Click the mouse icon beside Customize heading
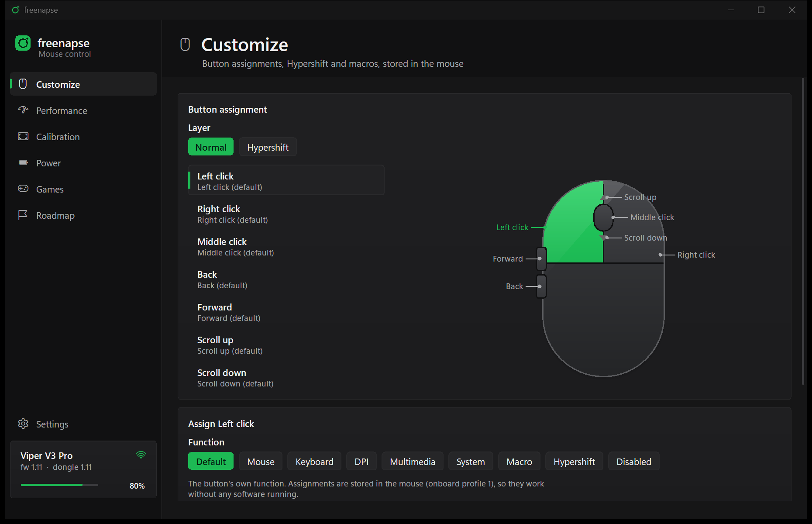Viewport: 812px width, 524px height. [185, 45]
